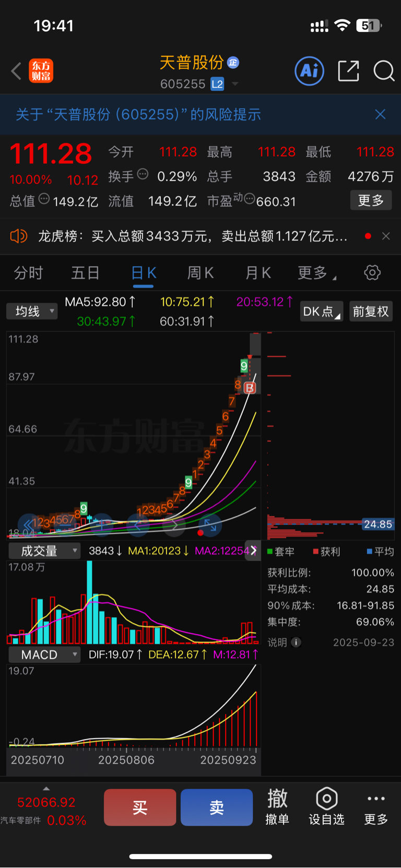Tap the back arrow icon
401x868 pixels.
[x=16, y=71]
